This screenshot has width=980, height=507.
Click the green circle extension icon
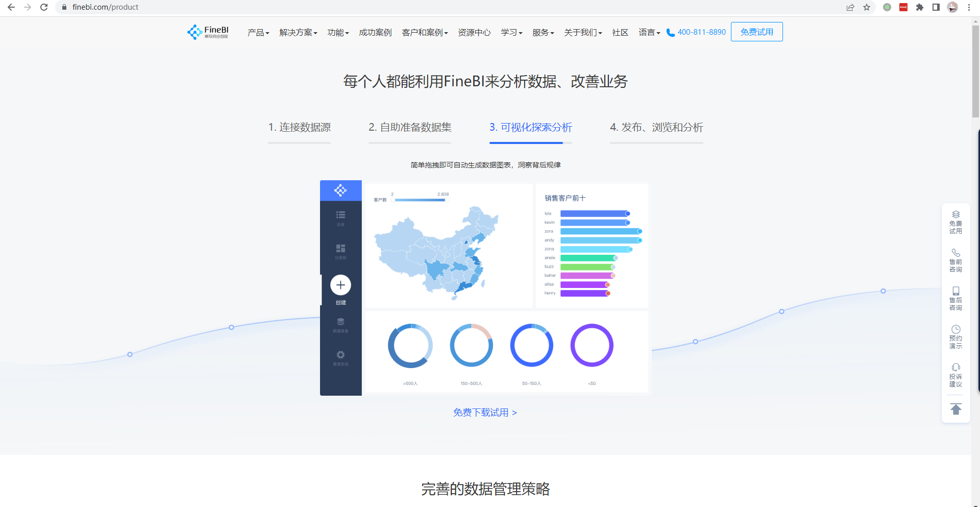click(x=887, y=7)
